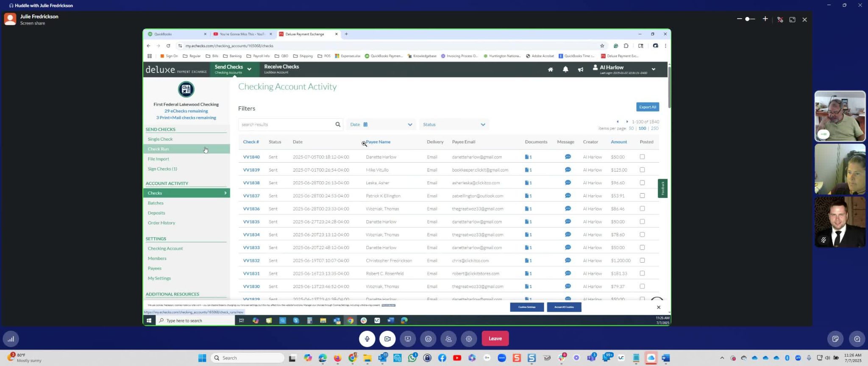The width and height of the screenshot is (868, 366).
Task: Open message icon for check VV1839
Action: point(568,170)
